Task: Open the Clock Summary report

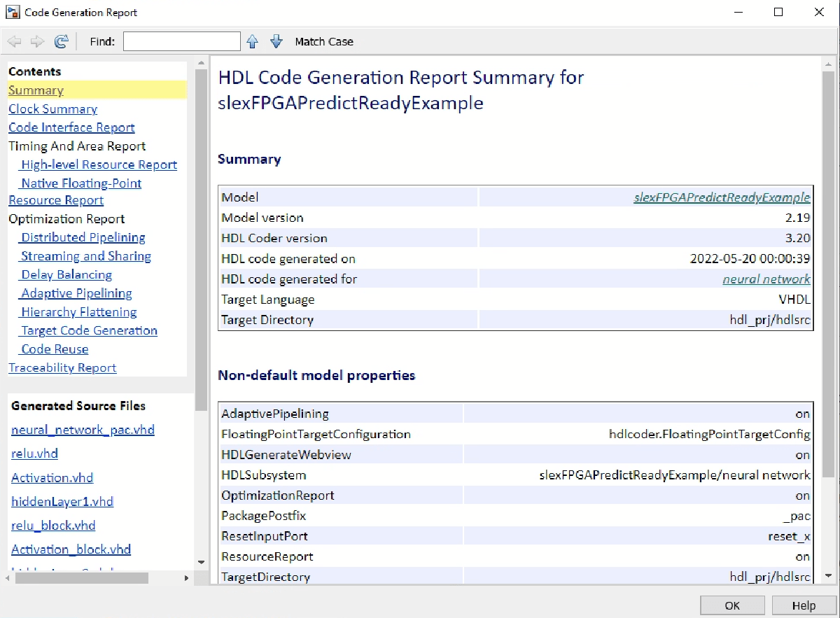Action: [x=52, y=109]
